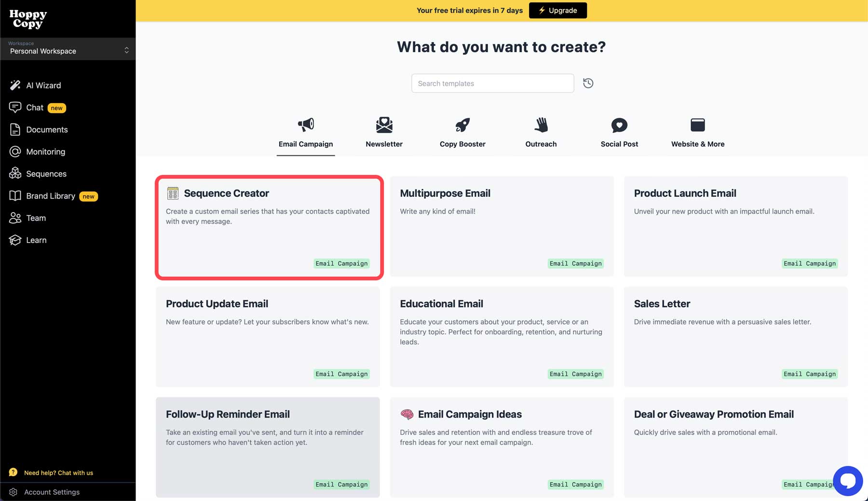Click the Sequences cubes icon
Viewport: 868px width, 501px height.
15,174
